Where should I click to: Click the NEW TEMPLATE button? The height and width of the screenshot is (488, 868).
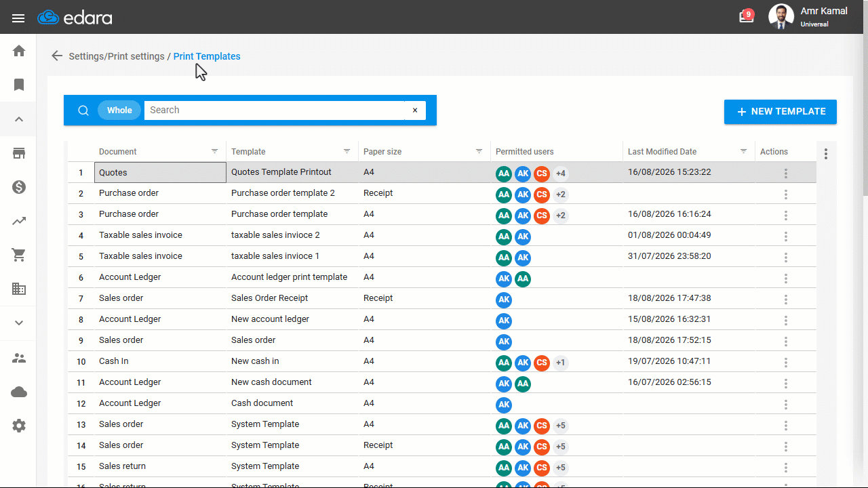781,112
